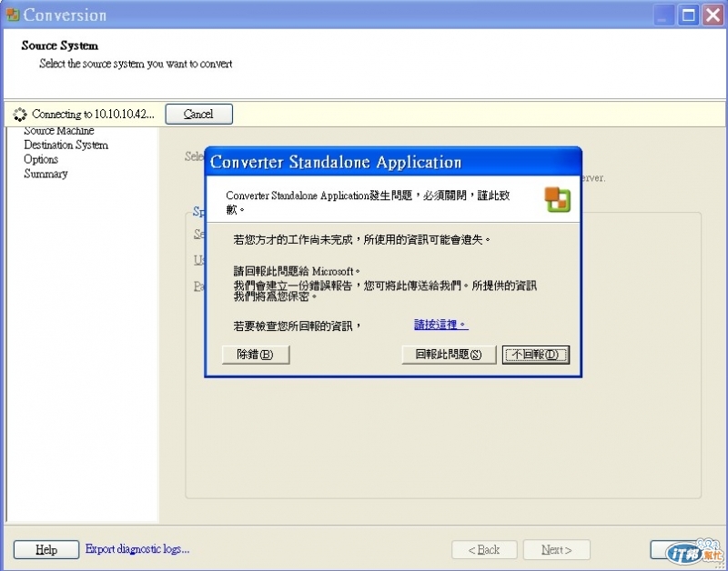728x571 pixels.
Task: Click the connecting spinner icon
Action: click(20, 114)
